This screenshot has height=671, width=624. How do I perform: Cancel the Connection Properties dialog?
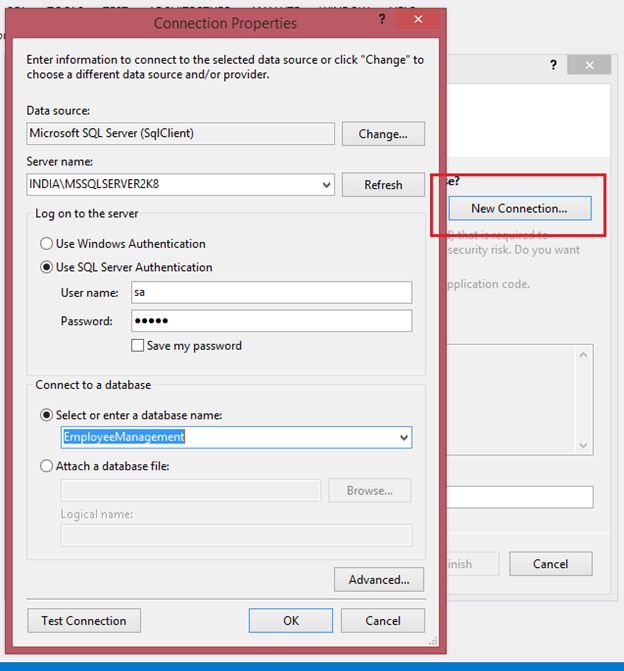(383, 621)
